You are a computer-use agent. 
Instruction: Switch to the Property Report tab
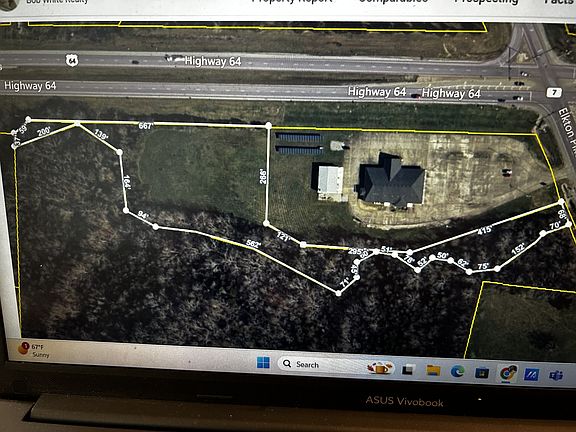pos(292,1)
